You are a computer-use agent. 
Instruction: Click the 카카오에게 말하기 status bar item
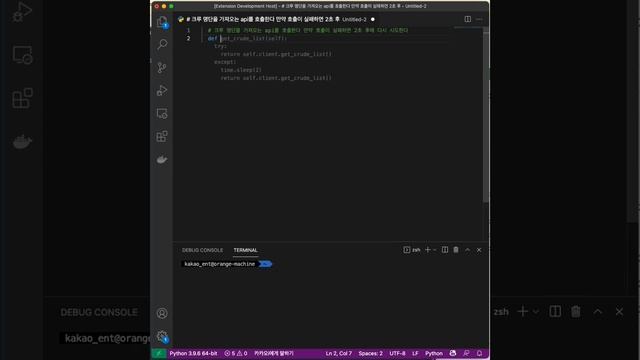273,353
